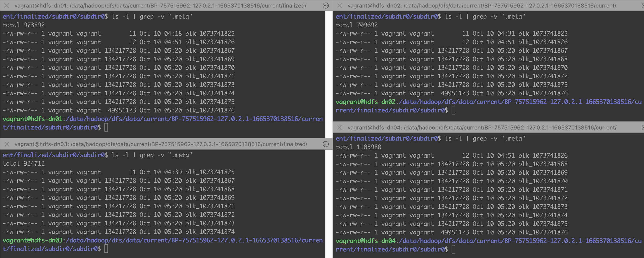This screenshot has width=644, height=258.
Task: Click blk_1073741868 in the hdfs-dn02 pane
Action: point(543,59)
